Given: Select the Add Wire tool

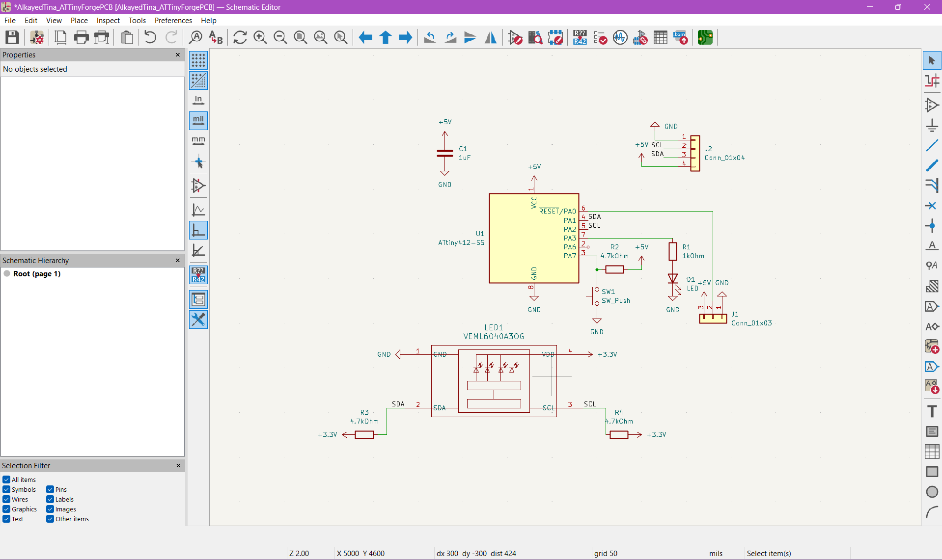Looking at the screenshot, I should (x=932, y=146).
